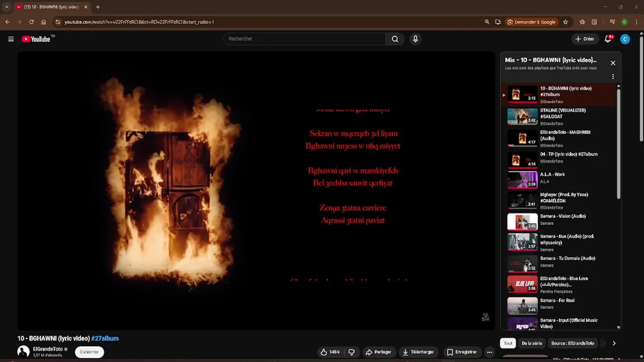Click the Créer button
The image size is (644, 362).
pos(585,39)
